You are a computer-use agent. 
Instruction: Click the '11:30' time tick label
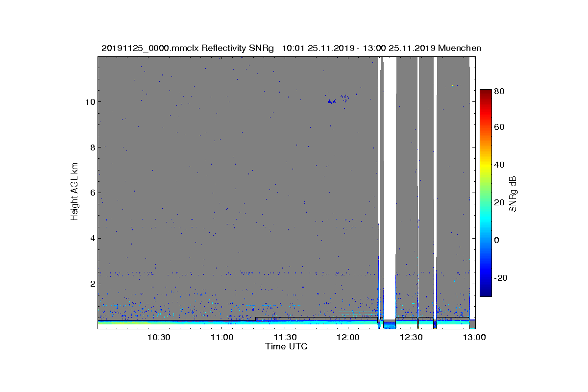pyautogui.click(x=285, y=338)
